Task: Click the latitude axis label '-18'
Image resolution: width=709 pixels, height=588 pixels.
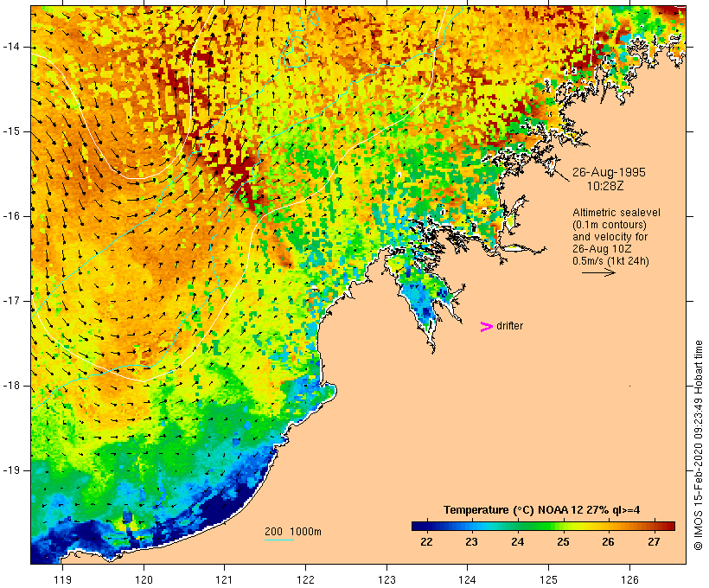Action: pos(11,386)
